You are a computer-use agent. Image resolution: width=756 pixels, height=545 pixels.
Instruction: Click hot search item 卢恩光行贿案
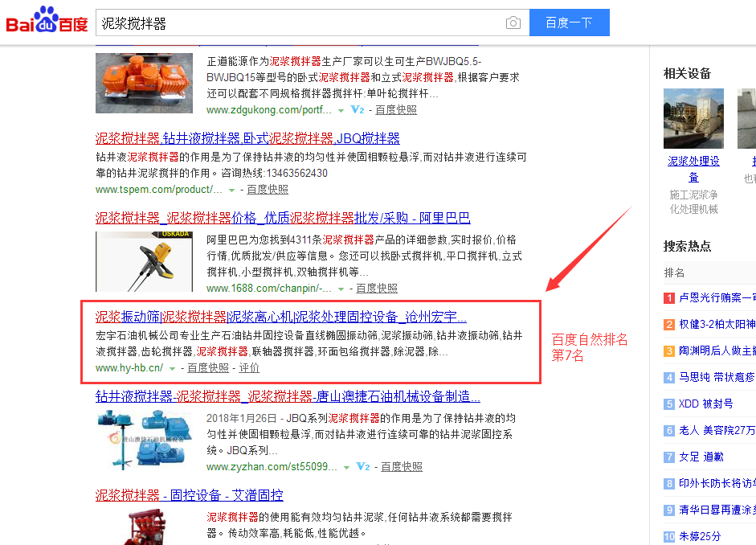[717, 298]
